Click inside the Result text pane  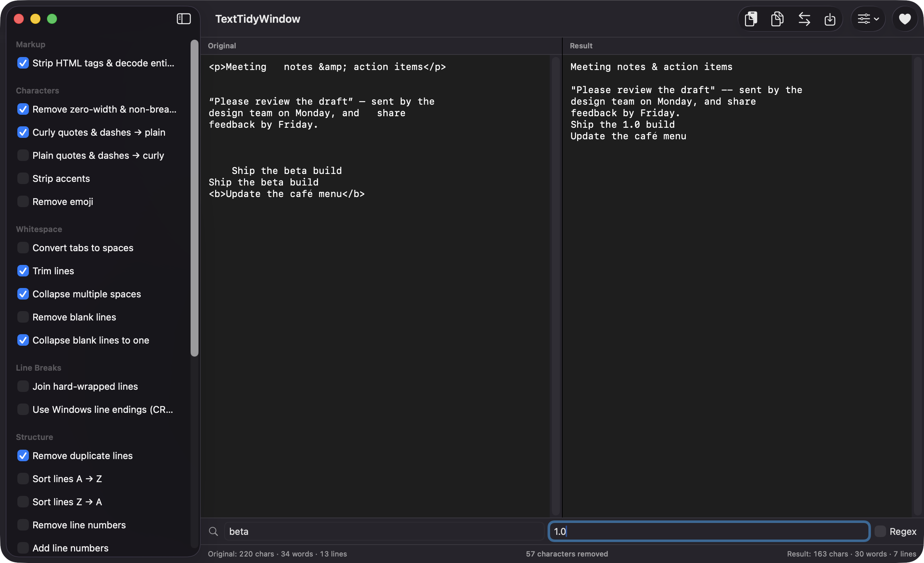point(737,287)
